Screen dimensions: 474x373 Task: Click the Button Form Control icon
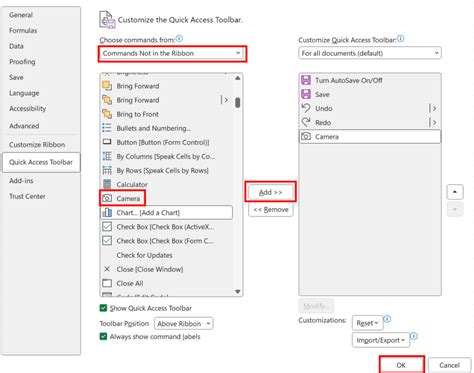coord(107,142)
